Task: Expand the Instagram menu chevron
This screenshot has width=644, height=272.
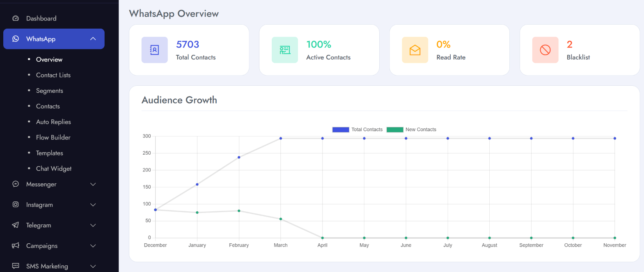Action: coord(93,205)
